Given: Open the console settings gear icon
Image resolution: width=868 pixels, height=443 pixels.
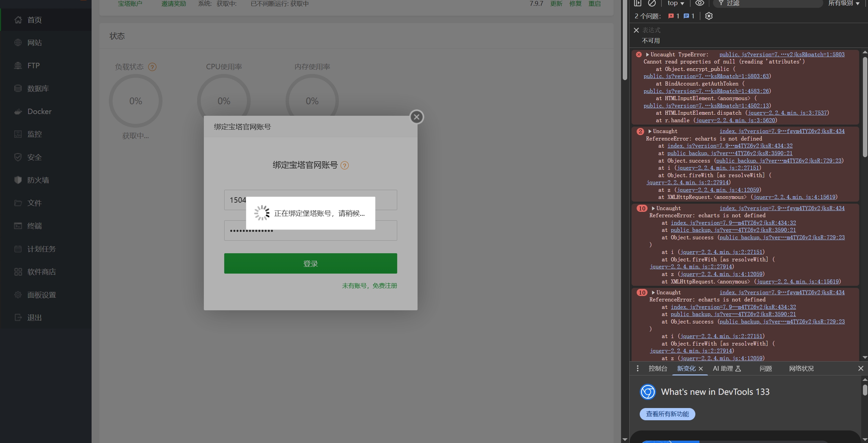Looking at the screenshot, I should click(709, 16).
